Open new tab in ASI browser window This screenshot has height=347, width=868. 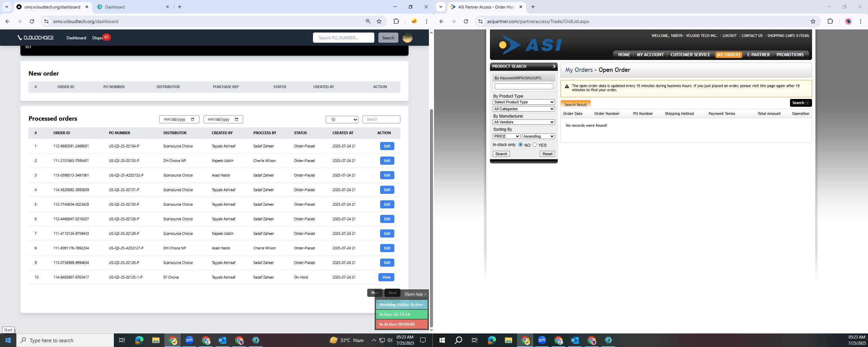tap(533, 7)
